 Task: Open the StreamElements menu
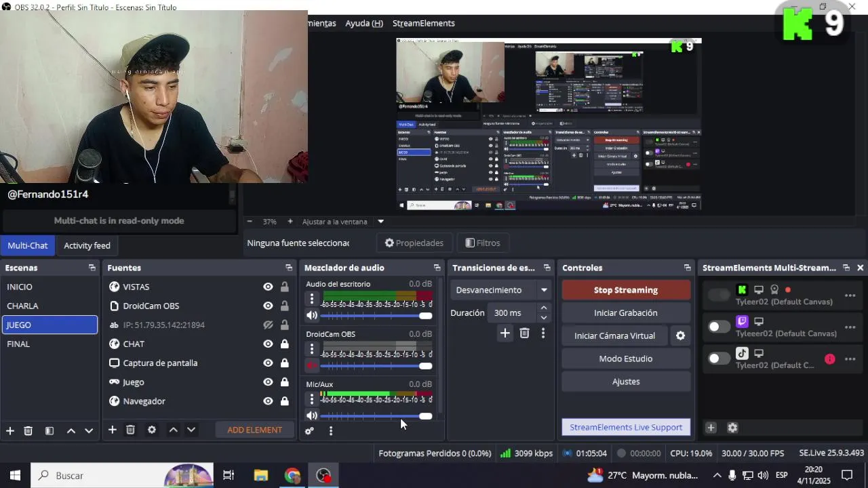point(424,23)
